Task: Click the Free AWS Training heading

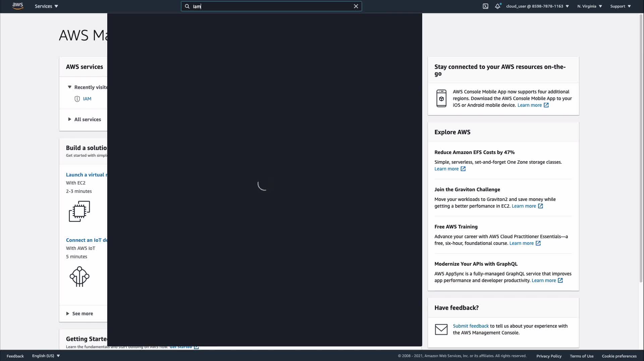Action: pyautogui.click(x=456, y=226)
